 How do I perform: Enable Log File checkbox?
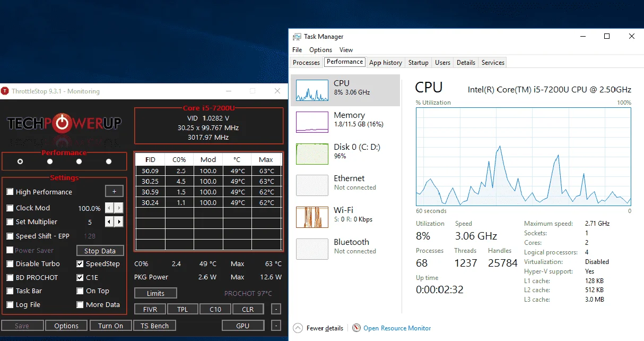10,304
